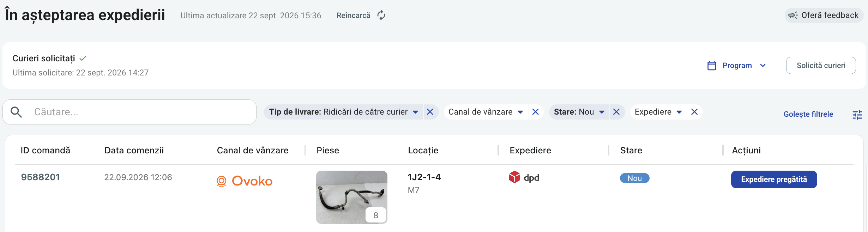The height and width of the screenshot is (232, 868).
Task: Click the DPD courier logo
Action: click(524, 177)
